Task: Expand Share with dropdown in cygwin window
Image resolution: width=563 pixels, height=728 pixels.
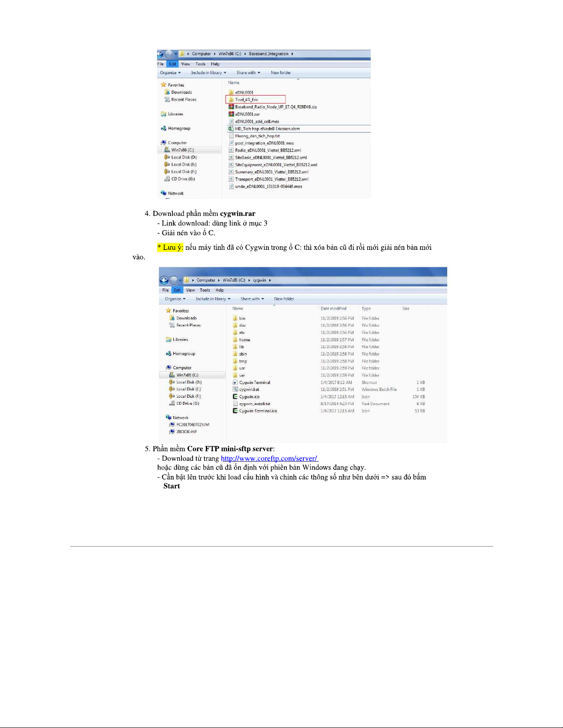Action: 252,299
